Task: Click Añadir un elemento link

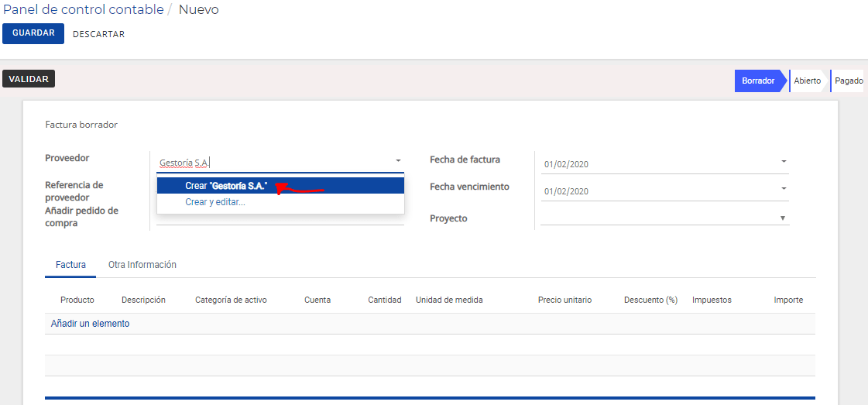Action: click(x=91, y=324)
